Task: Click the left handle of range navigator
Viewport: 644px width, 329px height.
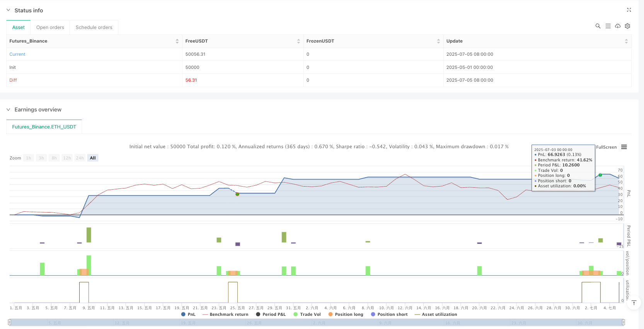Action: pos(10,322)
